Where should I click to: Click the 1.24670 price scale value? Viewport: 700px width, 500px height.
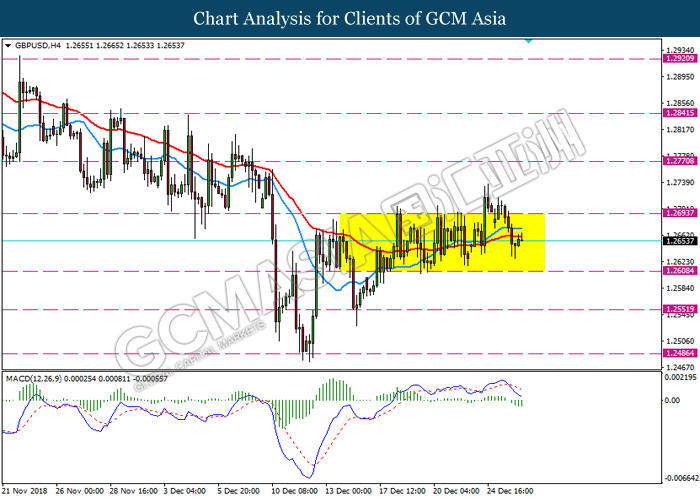(x=680, y=367)
